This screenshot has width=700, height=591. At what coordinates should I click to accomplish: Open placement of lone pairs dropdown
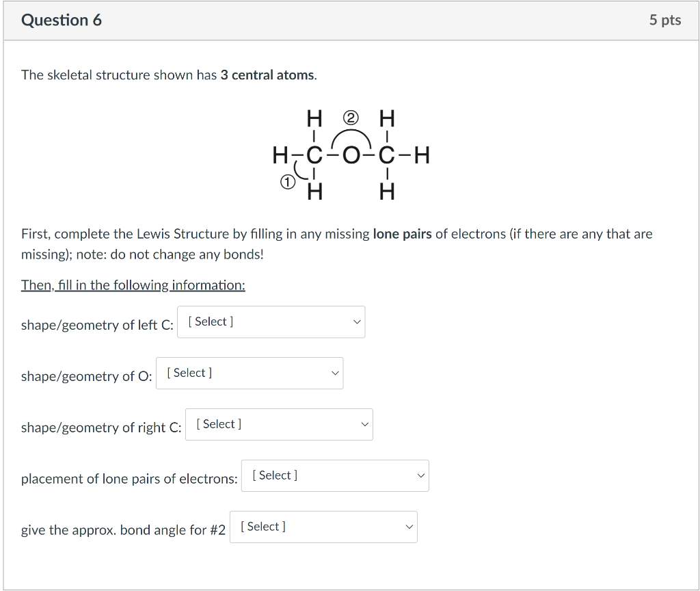click(x=335, y=476)
